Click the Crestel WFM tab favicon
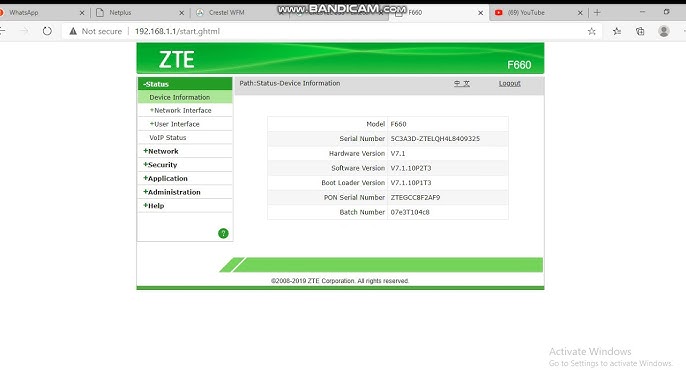Screen dimensions: 686x386 tap(200, 13)
